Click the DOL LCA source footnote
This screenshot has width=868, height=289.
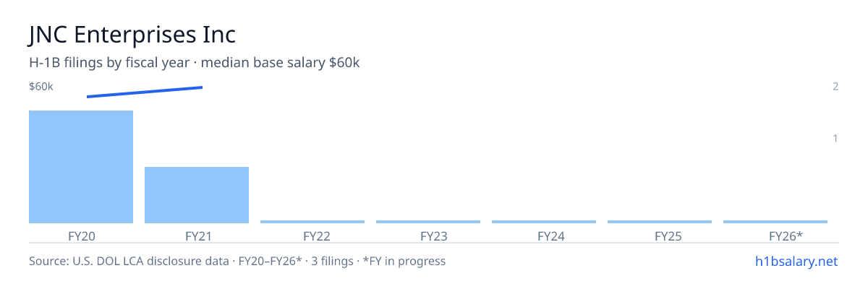[x=237, y=261]
